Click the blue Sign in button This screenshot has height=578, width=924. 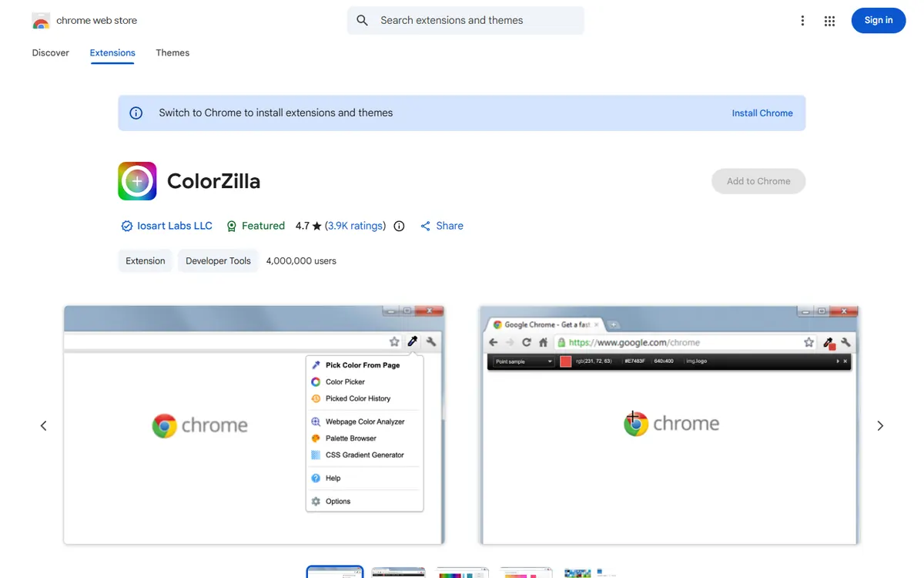879,21
